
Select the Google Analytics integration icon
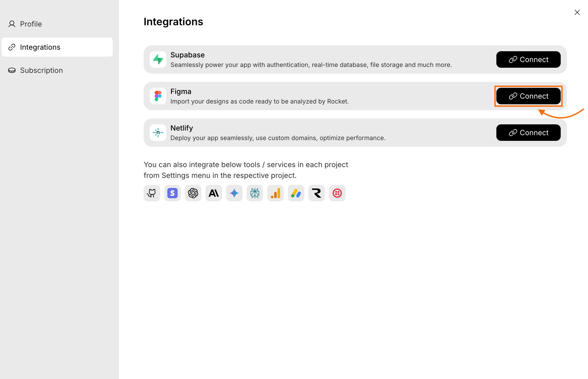[x=275, y=193]
